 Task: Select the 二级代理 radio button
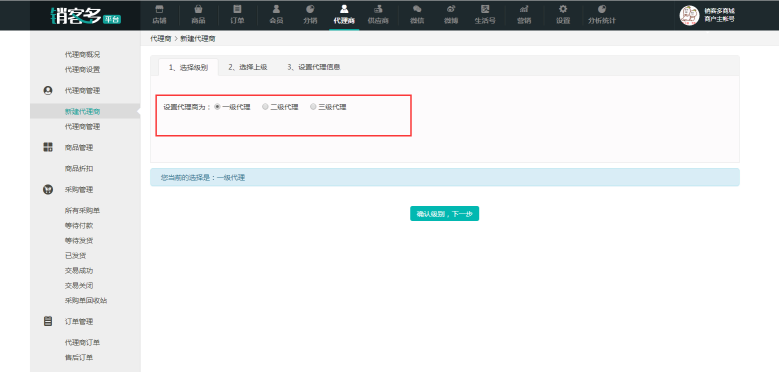(265, 107)
